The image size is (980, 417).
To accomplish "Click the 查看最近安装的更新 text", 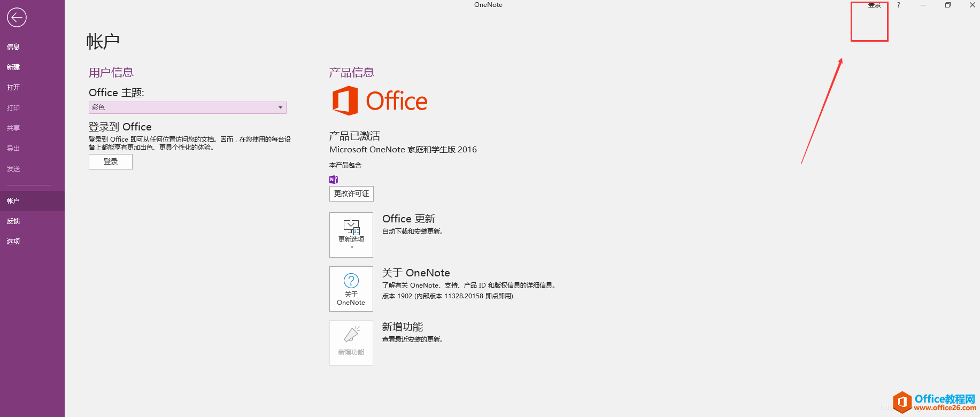I will click(x=413, y=339).
